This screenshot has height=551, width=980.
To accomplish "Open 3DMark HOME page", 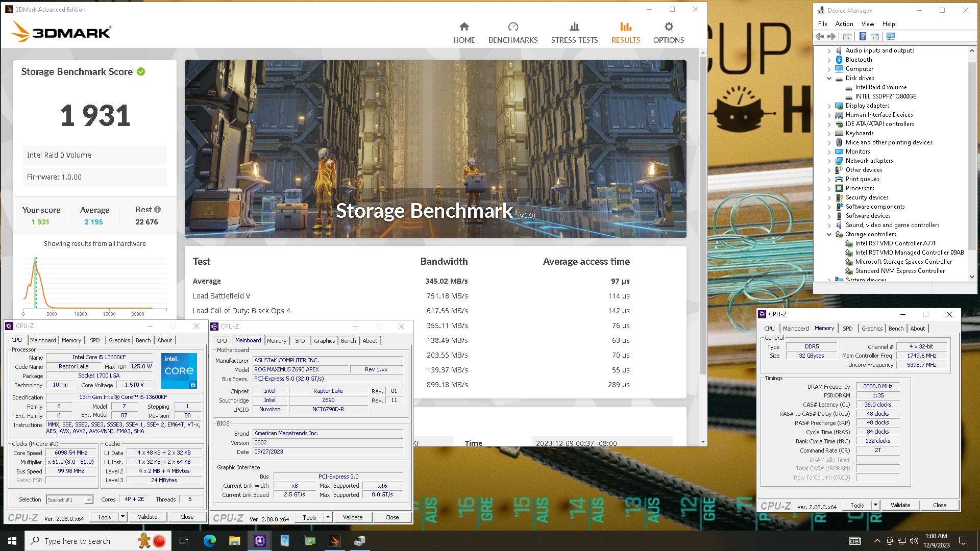I will tap(463, 33).
